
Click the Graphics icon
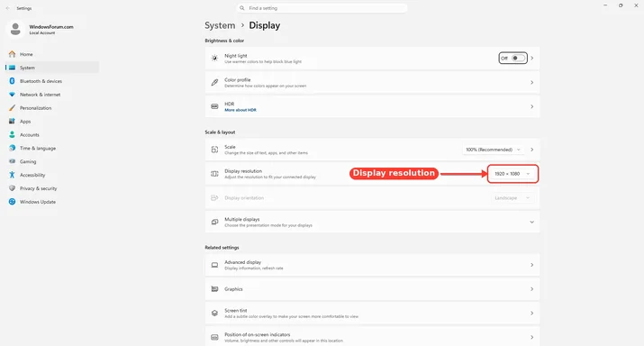[214, 289]
